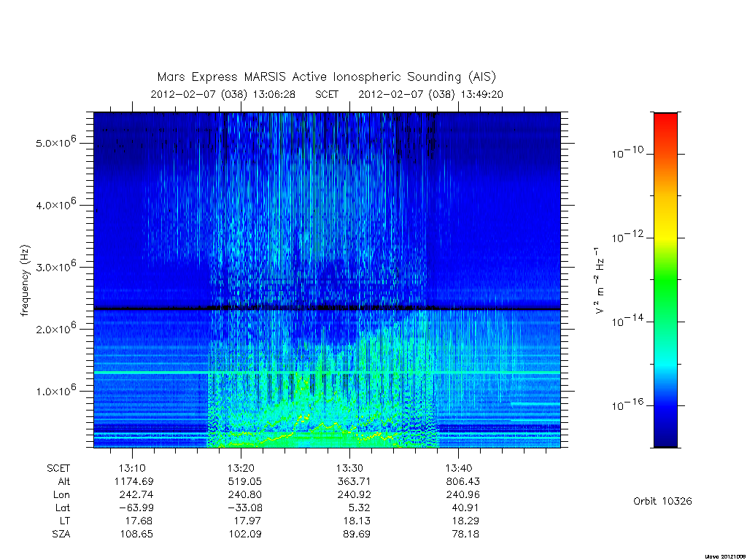Screen dimensions: 747x560
Task: Click the '13:30' time tick label
Action: pyautogui.click(x=349, y=469)
